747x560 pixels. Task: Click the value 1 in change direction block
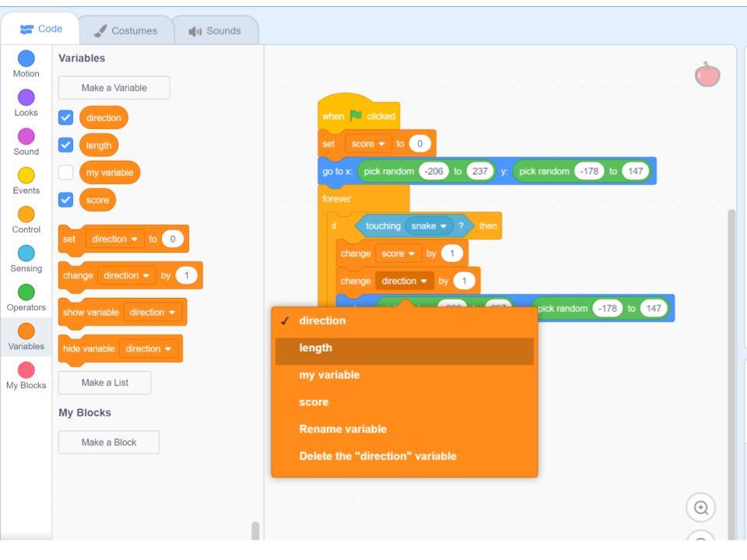464,282
